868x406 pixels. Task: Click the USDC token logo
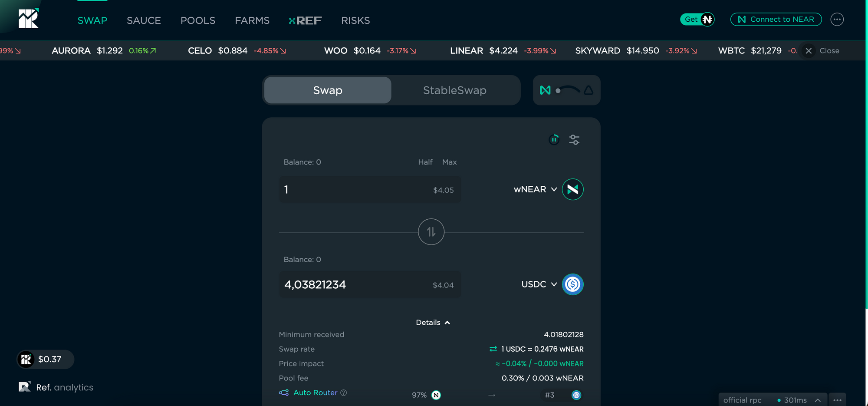click(573, 284)
